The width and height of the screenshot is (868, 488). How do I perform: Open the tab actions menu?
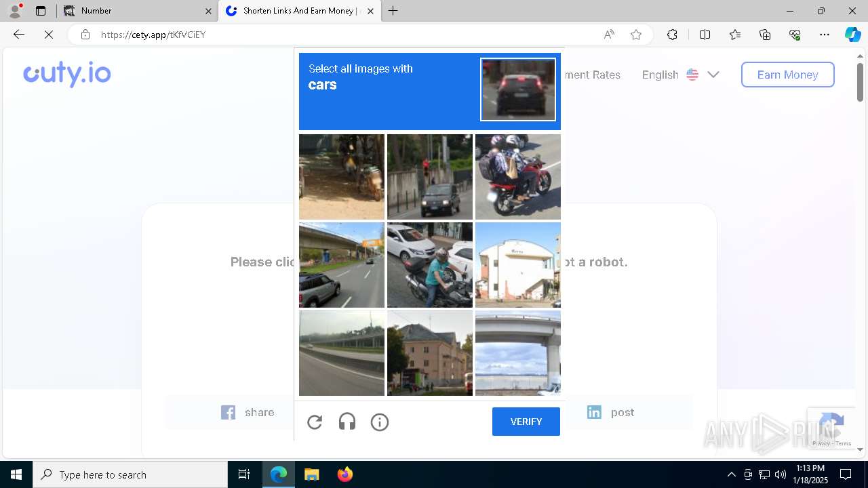coord(41,11)
